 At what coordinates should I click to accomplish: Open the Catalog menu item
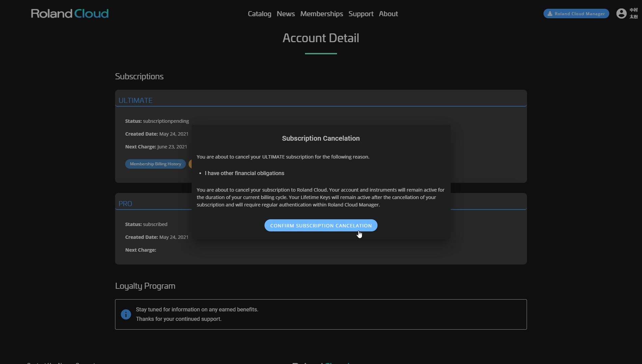tap(259, 14)
